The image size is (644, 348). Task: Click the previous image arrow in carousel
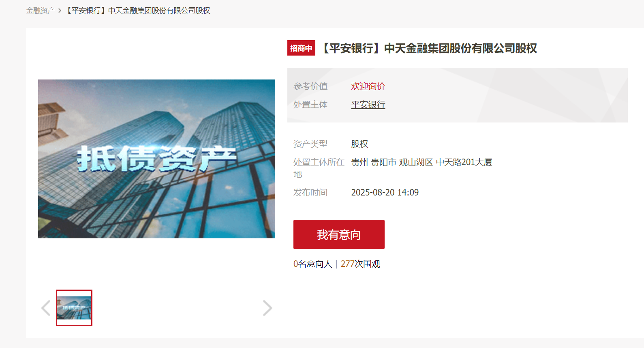(46, 308)
